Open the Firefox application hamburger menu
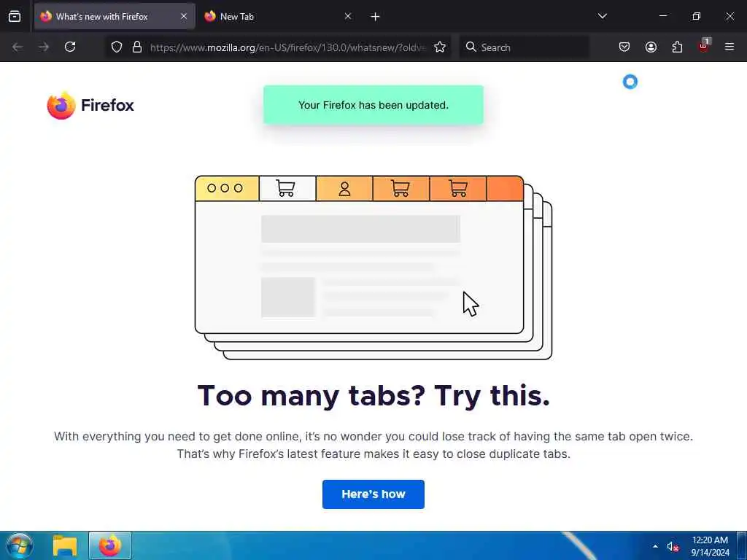 tap(729, 47)
